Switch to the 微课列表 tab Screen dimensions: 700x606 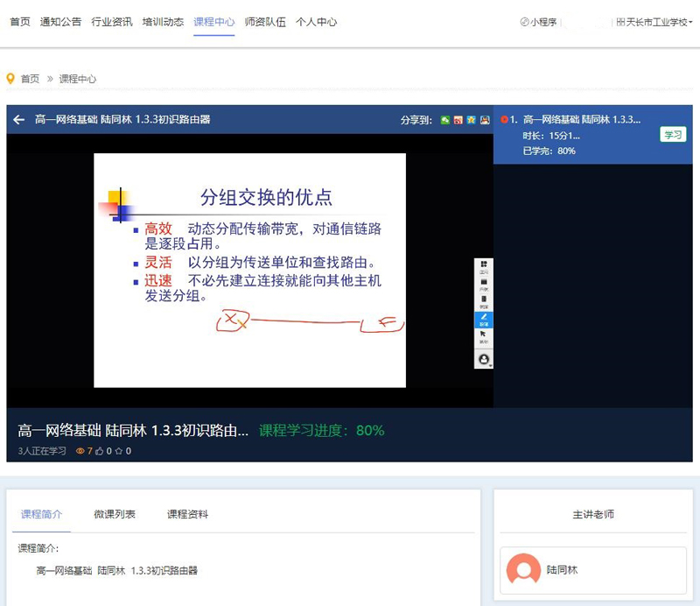114,514
